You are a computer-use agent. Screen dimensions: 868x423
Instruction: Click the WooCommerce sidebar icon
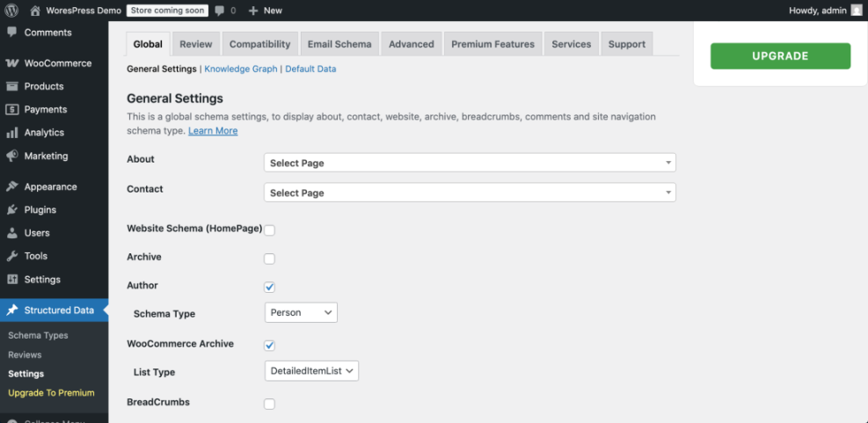point(11,63)
